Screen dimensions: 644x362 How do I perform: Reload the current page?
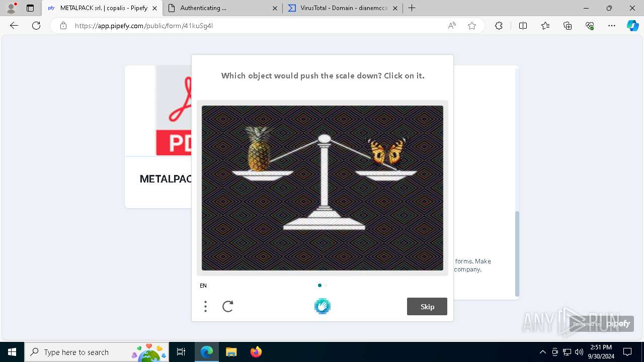coord(36,26)
